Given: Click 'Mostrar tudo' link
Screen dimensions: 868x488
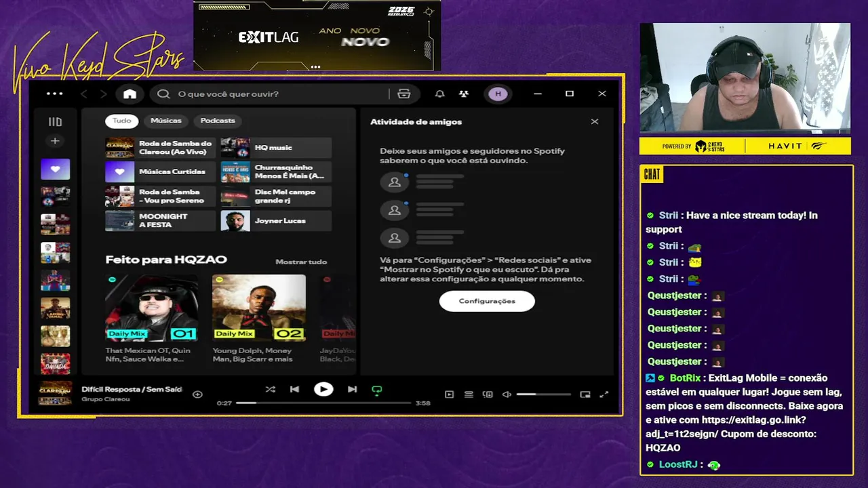Looking at the screenshot, I should pos(301,262).
